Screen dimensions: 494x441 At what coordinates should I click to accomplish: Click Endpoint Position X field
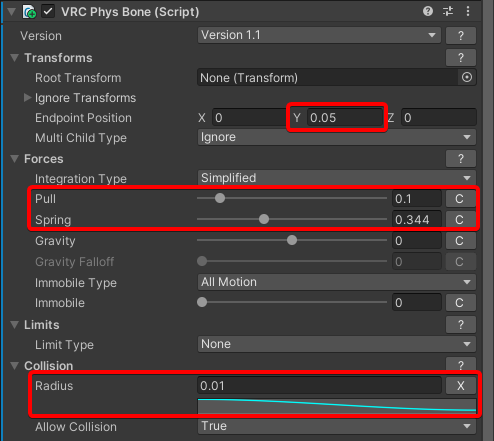click(x=249, y=118)
